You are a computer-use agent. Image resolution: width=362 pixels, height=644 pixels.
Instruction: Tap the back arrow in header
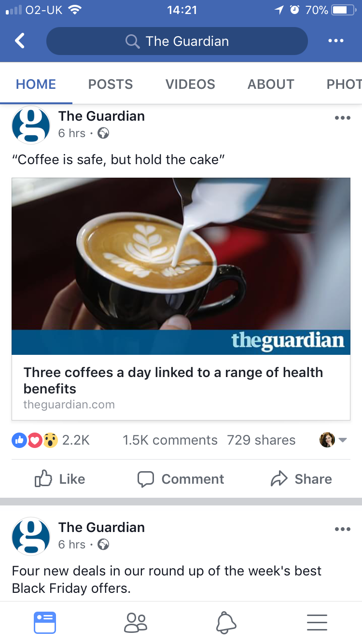(19, 41)
